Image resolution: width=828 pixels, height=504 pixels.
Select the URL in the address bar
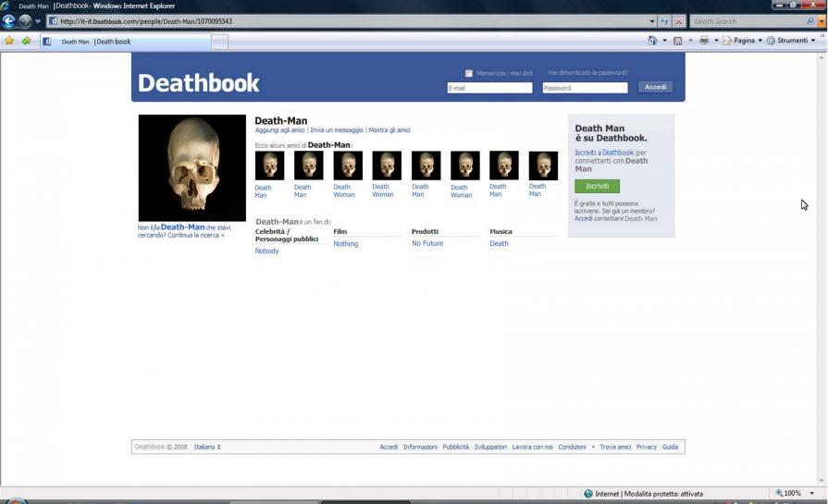coord(146,21)
